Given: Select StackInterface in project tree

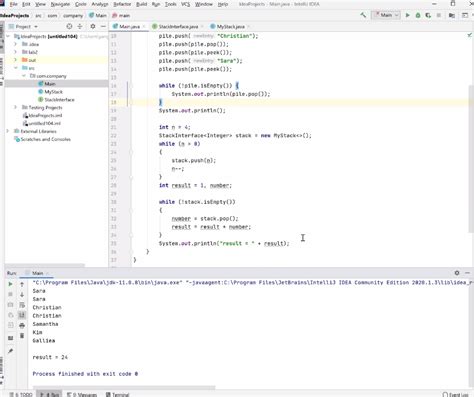Looking at the screenshot, I should point(59,100).
